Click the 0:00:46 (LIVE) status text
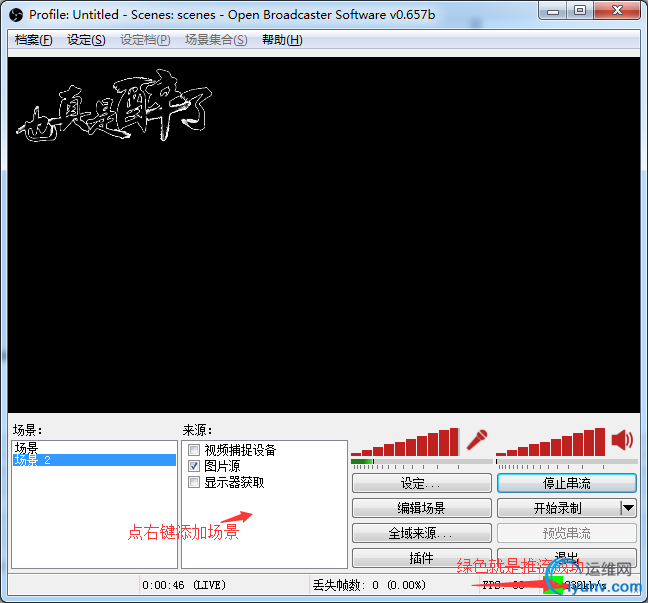This screenshot has width=648, height=603. coord(184,585)
